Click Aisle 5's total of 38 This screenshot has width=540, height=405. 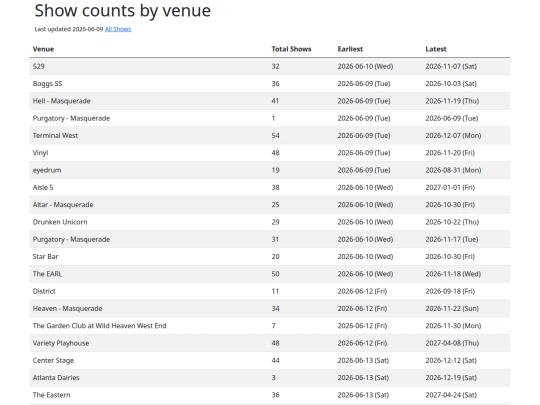click(276, 187)
